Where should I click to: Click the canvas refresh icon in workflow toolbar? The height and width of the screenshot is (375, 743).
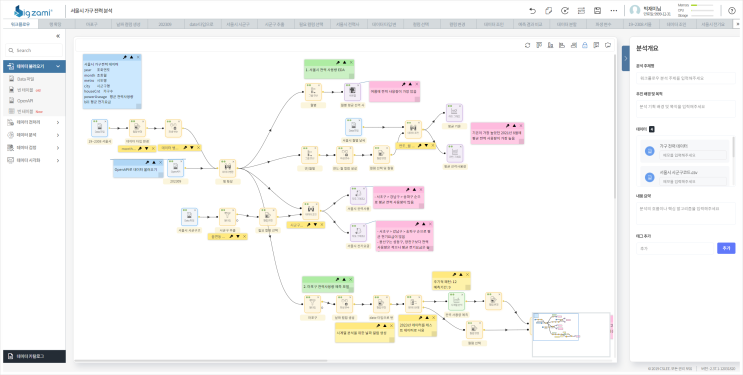[527, 45]
